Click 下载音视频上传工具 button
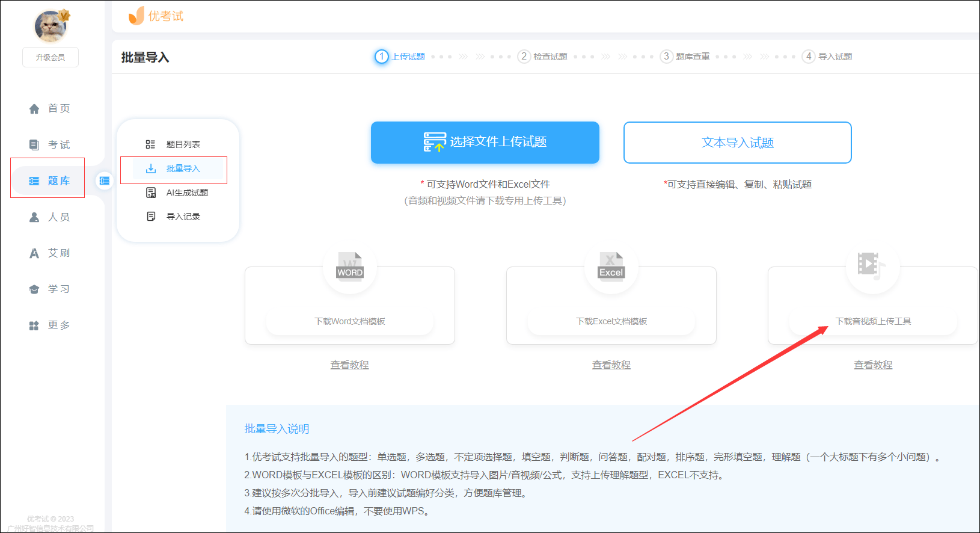980x533 pixels. [873, 322]
